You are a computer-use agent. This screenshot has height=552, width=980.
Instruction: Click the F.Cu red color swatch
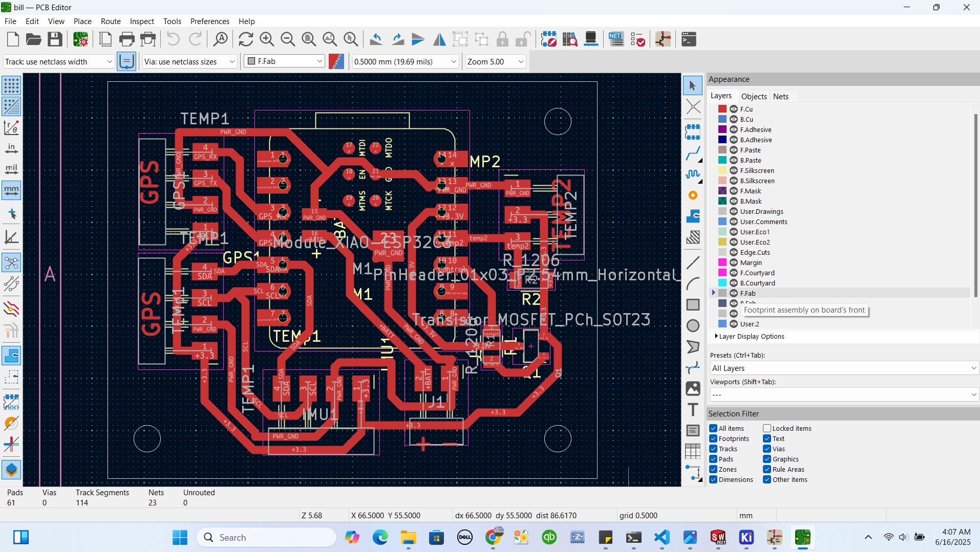pos(722,109)
